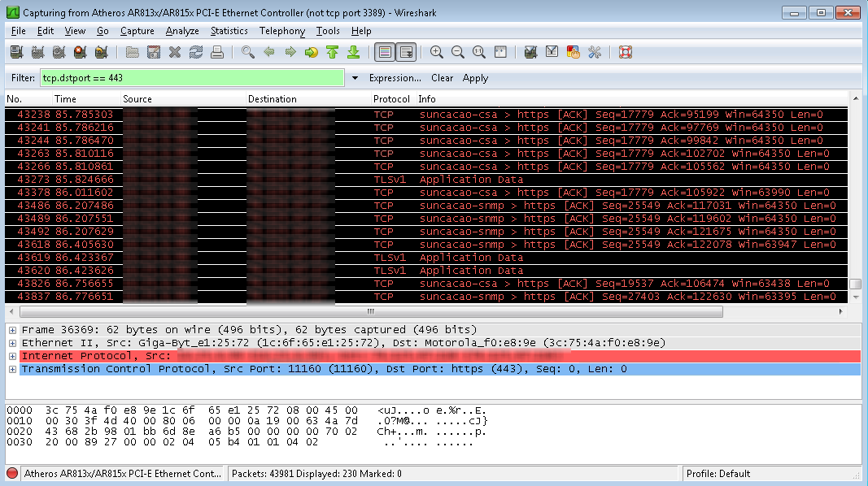868x486 pixels.
Task: Edit capture filters icon
Action: pyautogui.click(x=531, y=52)
